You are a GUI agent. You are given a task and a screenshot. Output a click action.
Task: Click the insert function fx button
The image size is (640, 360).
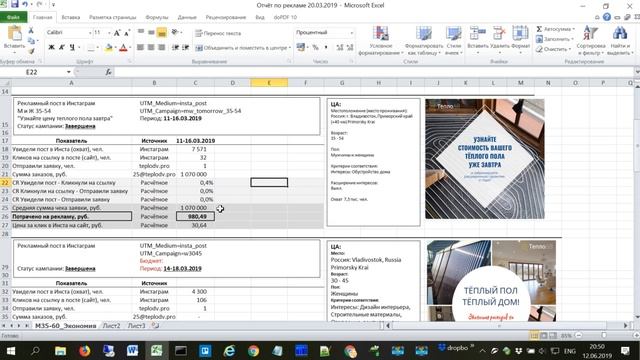[x=108, y=72]
